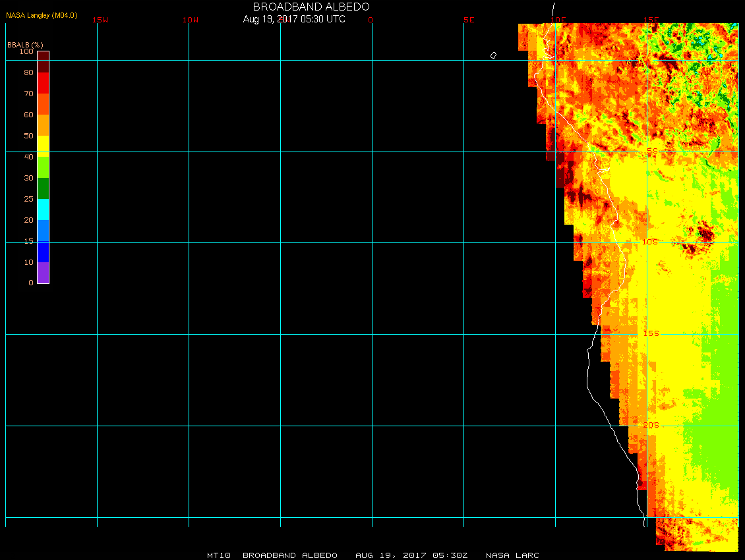Viewport: 745px width, 560px height.
Task: Click the NASA Langley (M04.0) label
Action: coord(42,14)
